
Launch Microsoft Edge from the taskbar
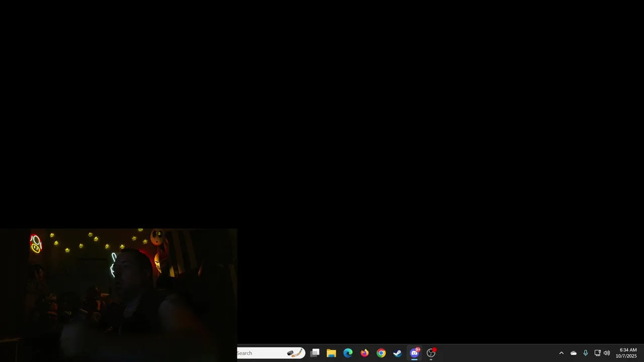point(348,353)
